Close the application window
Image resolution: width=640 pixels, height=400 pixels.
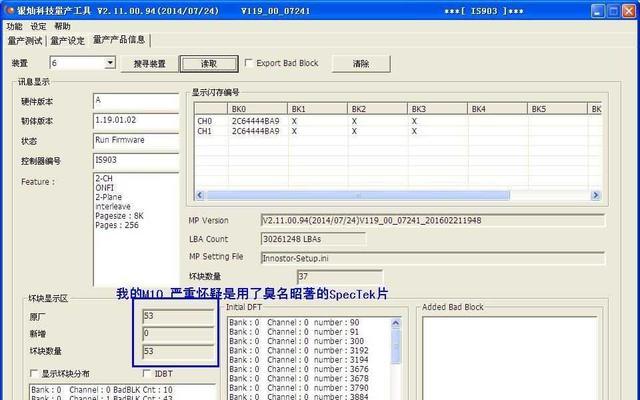(x=629, y=11)
